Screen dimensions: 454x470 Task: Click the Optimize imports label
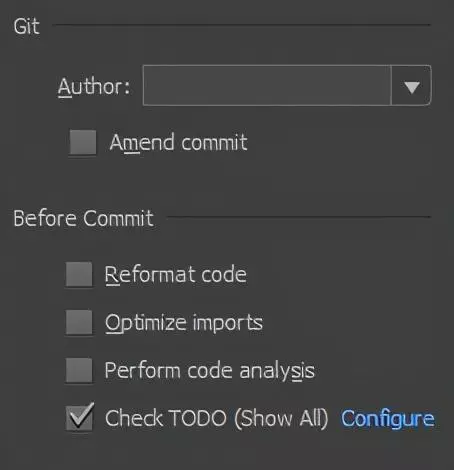click(x=184, y=323)
